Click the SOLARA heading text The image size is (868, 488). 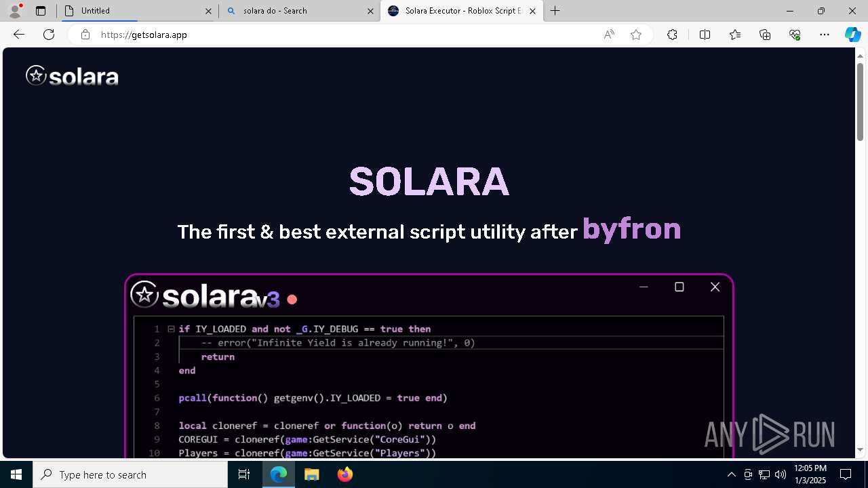(429, 182)
